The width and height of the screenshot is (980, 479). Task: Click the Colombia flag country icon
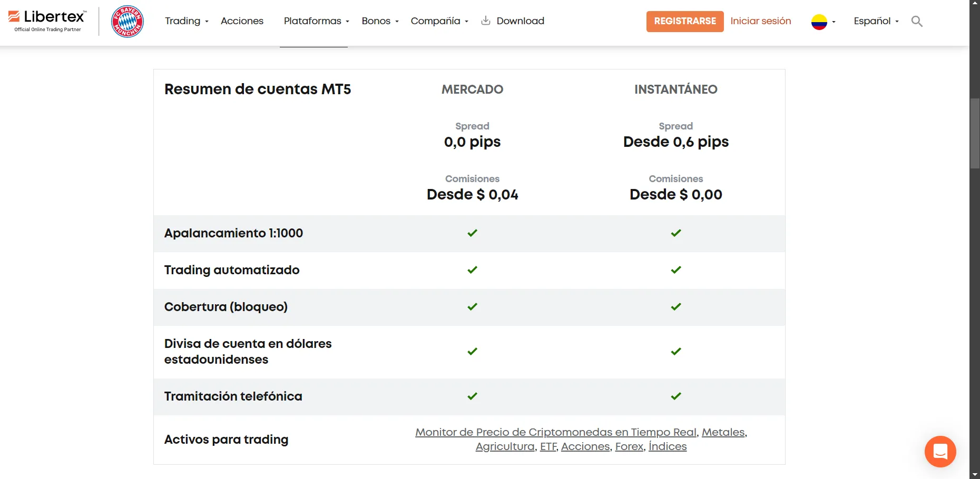coord(819,22)
